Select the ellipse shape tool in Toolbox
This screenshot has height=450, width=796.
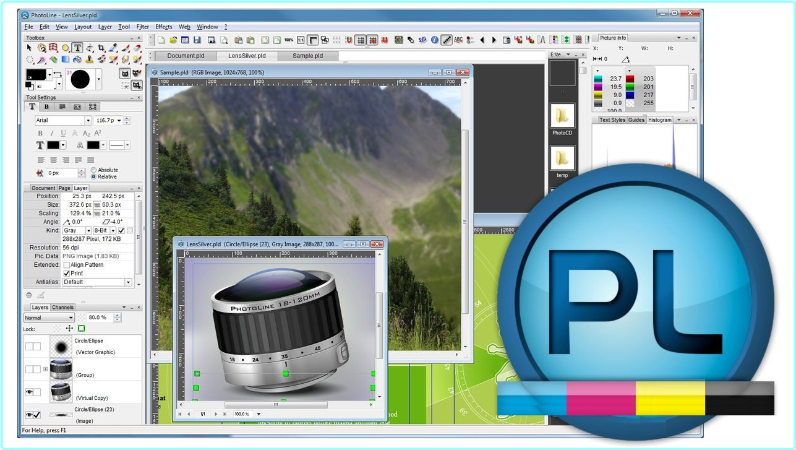pyautogui.click(x=65, y=48)
